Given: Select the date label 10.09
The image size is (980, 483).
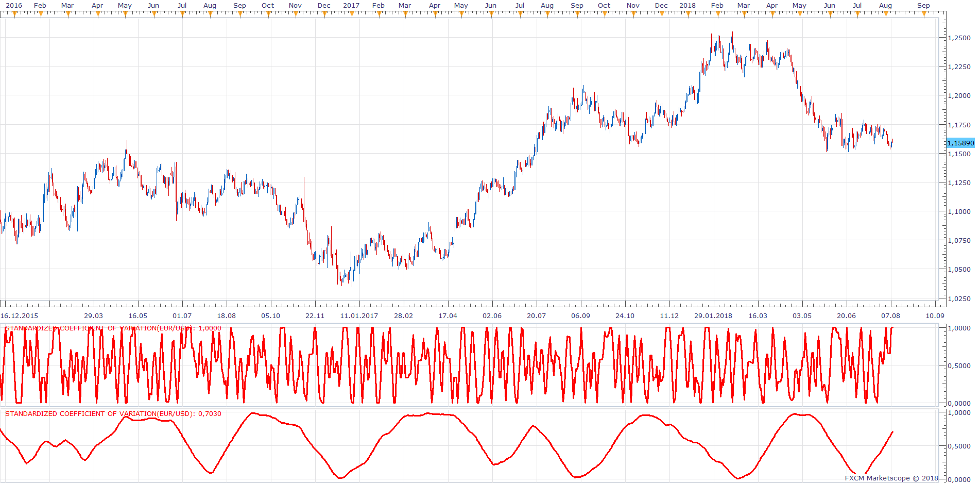Looking at the screenshot, I should 935,315.
